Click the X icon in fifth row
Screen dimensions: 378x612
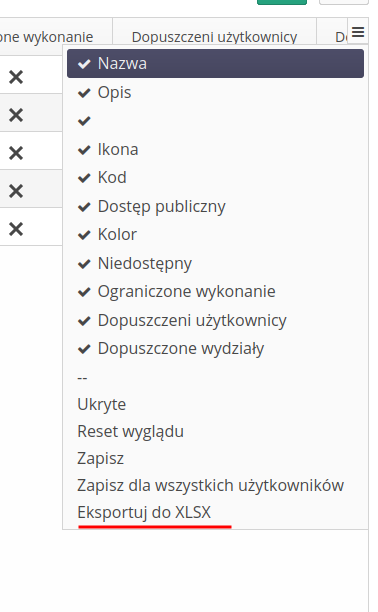click(16, 229)
